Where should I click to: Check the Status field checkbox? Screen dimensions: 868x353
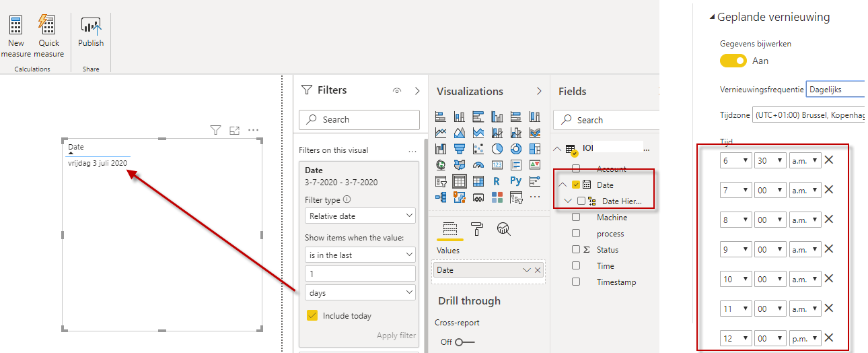[x=576, y=249]
